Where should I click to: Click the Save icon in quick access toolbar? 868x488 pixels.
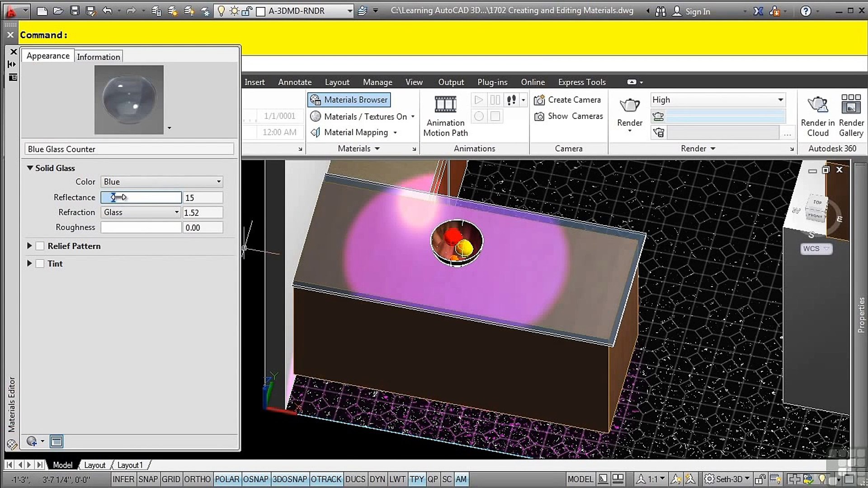[x=75, y=11]
